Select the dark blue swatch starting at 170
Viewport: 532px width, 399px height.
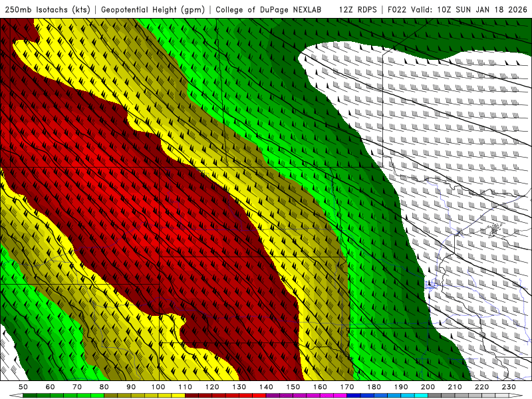coord(354,396)
